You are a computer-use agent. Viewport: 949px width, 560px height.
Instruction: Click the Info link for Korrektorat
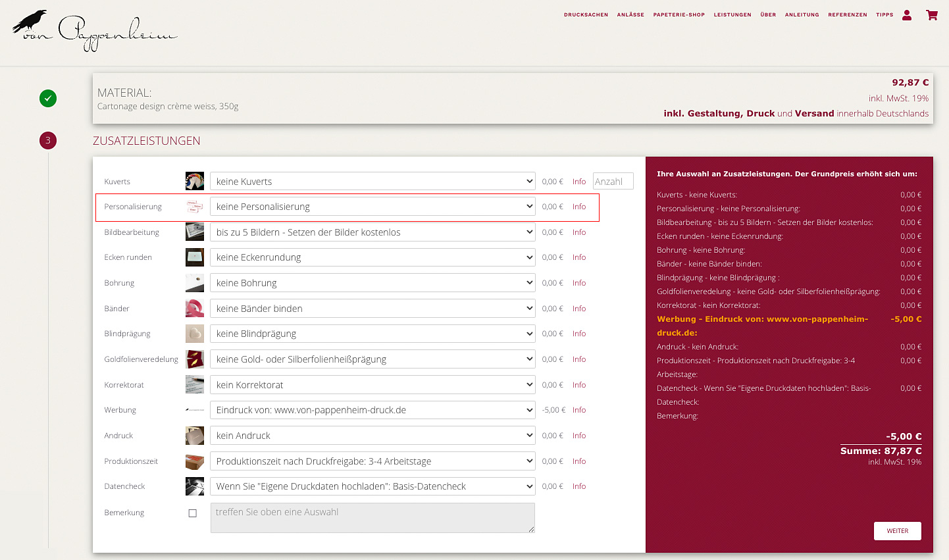(x=578, y=385)
